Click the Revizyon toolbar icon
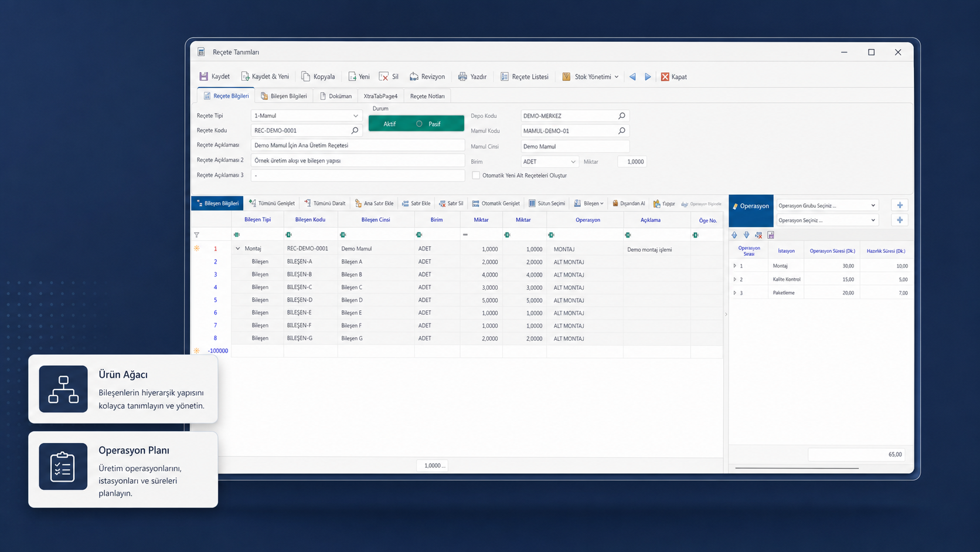This screenshot has width=980, height=552. (x=414, y=76)
